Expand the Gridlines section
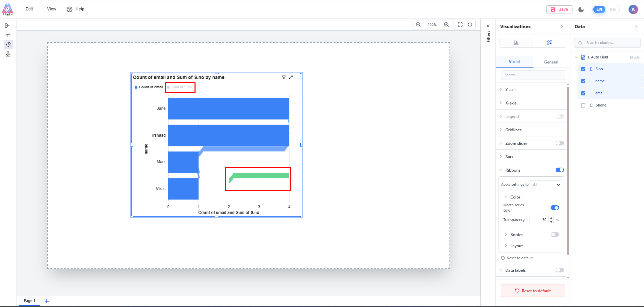The image size is (644, 307). pyautogui.click(x=513, y=130)
